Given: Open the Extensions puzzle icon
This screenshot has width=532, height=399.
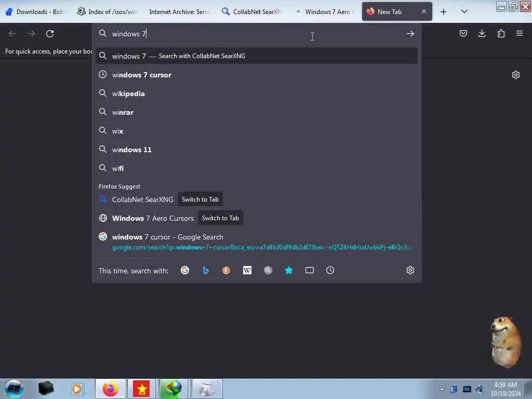Looking at the screenshot, I should (x=501, y=34).
